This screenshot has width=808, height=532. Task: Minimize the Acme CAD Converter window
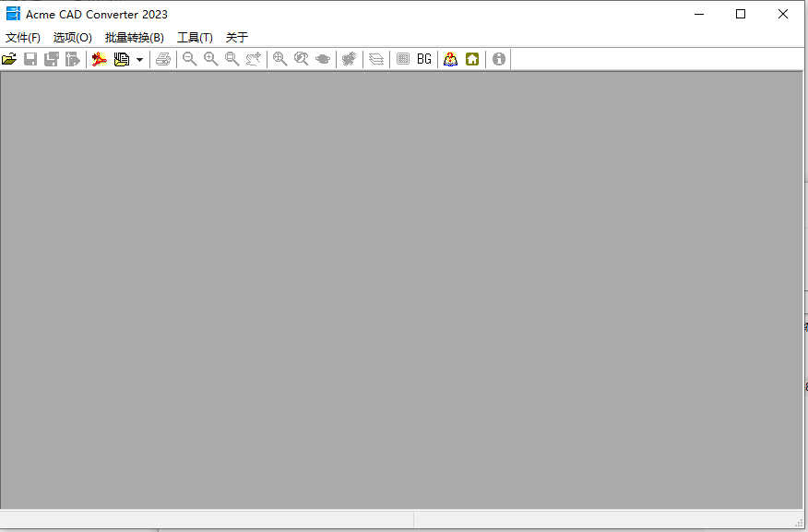tap(699, 15)
